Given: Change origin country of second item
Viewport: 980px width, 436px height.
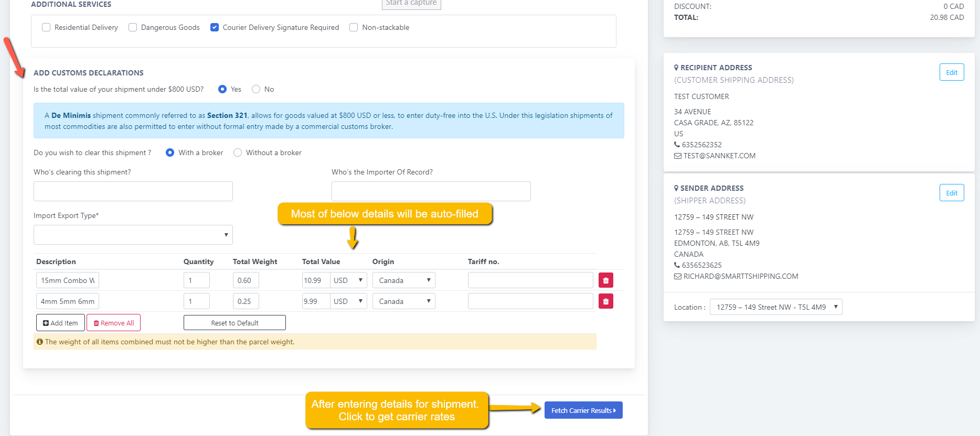Looking at the screenshot, I should (x=403, y=301).
